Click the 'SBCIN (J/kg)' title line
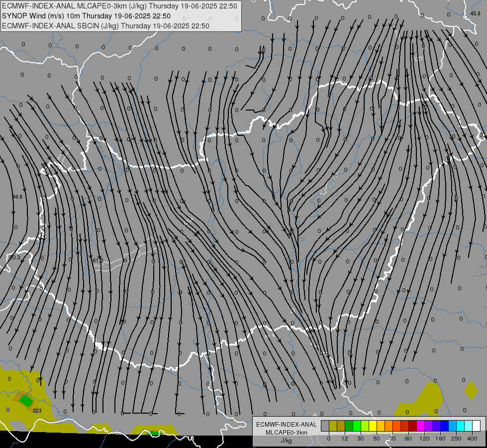Viewport: 487px width, 448px height. pyautogui.click(x=105, y=26)
